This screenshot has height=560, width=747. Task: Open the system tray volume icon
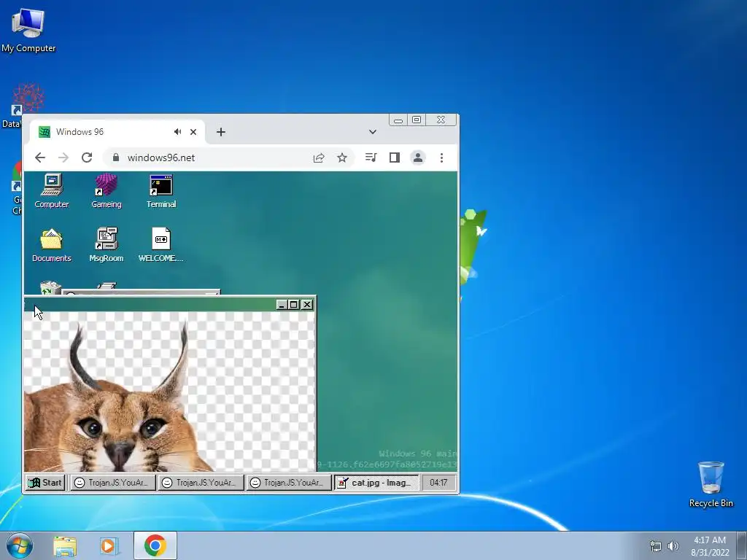click(673, 546)
